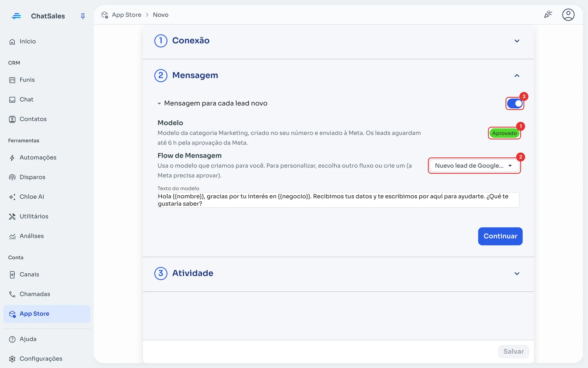Image resolution: width=588 pixels, height=368 pixels.
Task: Click the Chloe AI sparkle icon
Action: click(x=12, y=197)
